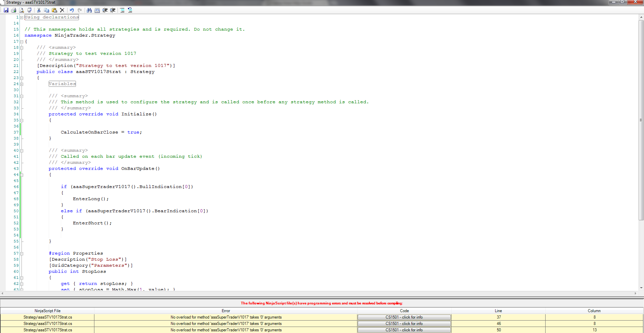Collapse the StopLoss property at line 61
This screenshot has width=644, height=333.
click(x=22, y=278)
